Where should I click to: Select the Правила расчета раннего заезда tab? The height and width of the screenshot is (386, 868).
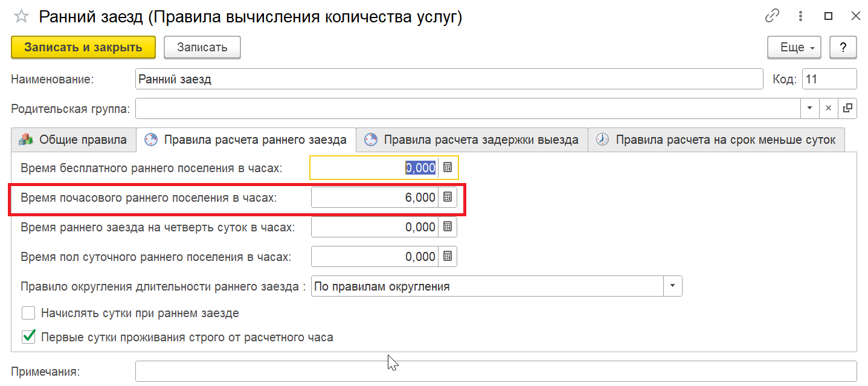click(246, 140)
